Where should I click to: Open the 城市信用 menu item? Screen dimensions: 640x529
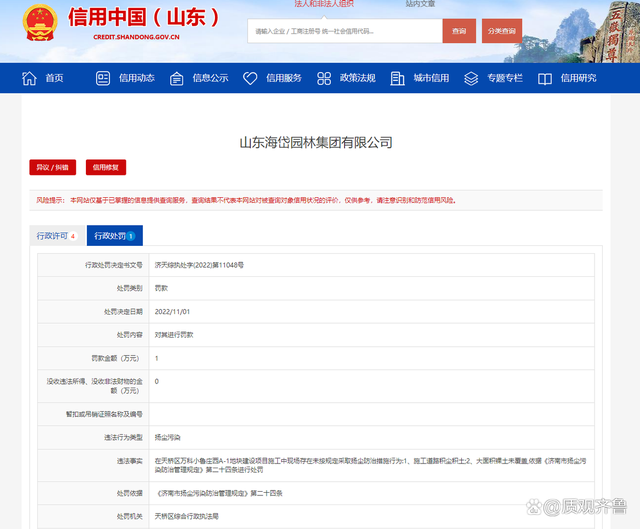coord(431,78)
